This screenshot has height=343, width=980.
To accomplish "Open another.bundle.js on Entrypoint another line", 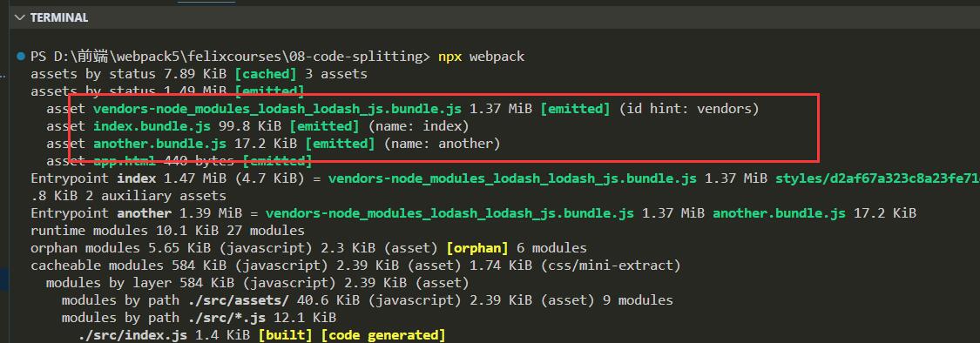I will [x=780, y=213].
